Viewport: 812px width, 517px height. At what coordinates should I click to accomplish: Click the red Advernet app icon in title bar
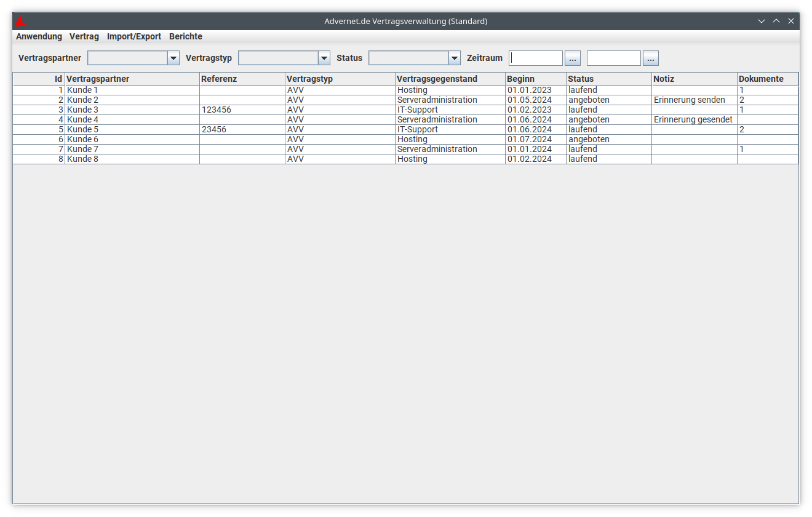point(21,22)
